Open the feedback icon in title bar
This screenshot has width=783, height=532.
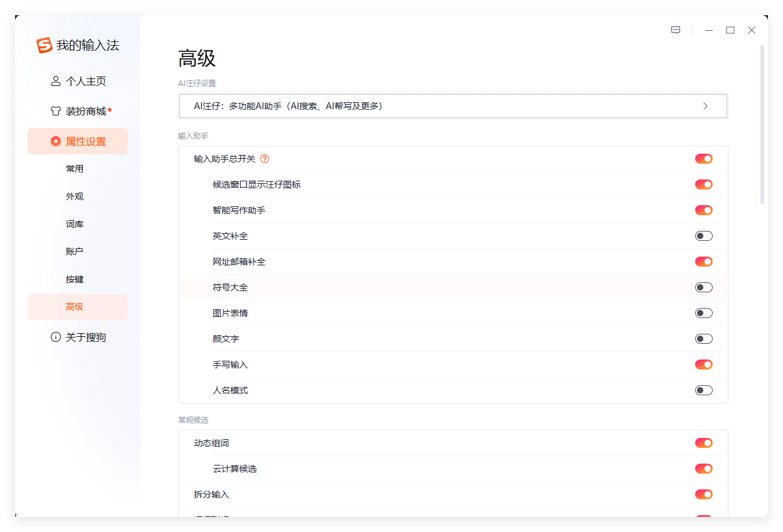click(x=675, y=29)
